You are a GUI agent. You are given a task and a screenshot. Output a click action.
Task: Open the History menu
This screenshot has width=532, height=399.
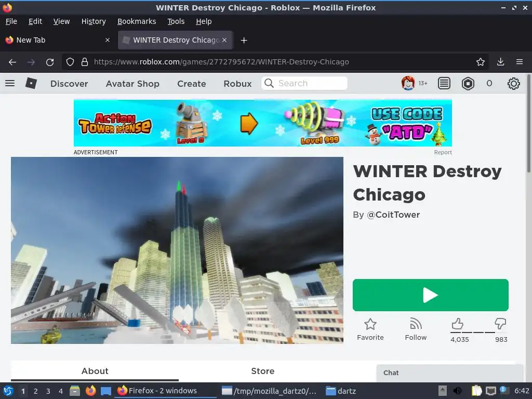click(94, 21)
